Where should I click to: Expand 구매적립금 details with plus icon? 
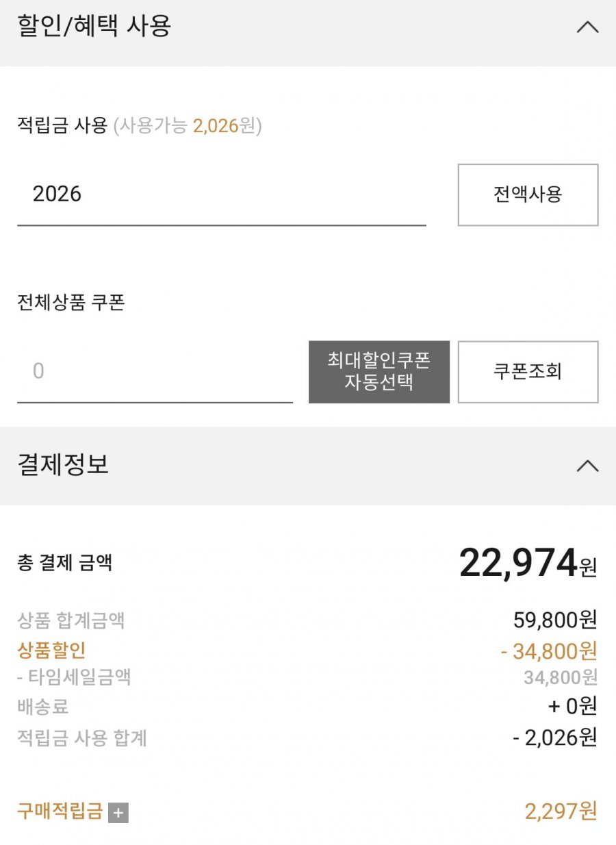click(x=118, y=813)
